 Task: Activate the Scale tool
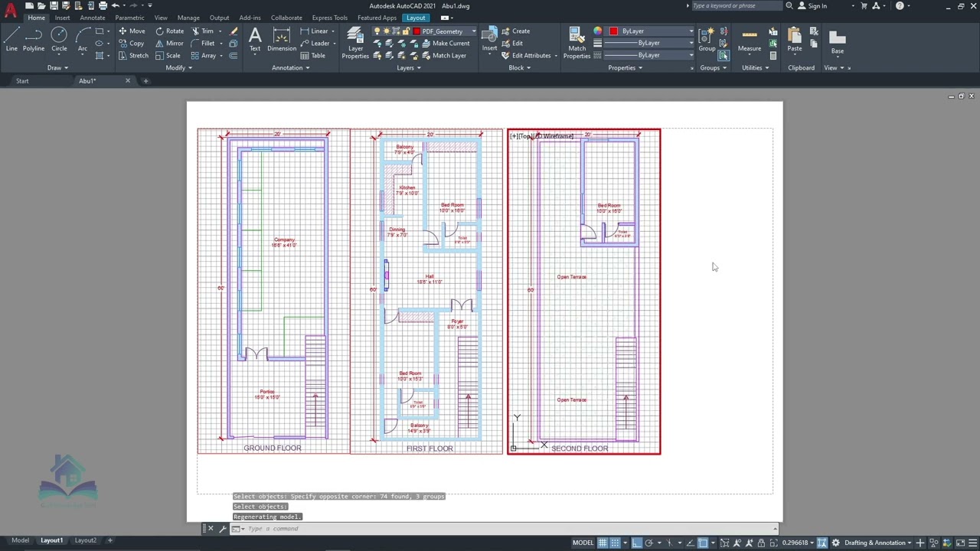point(168,56)
